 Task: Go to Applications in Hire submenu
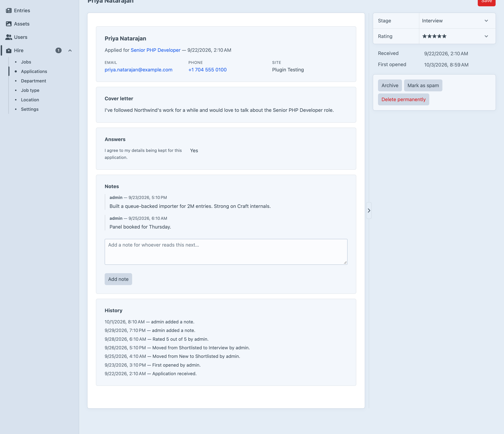click(34, 71)
